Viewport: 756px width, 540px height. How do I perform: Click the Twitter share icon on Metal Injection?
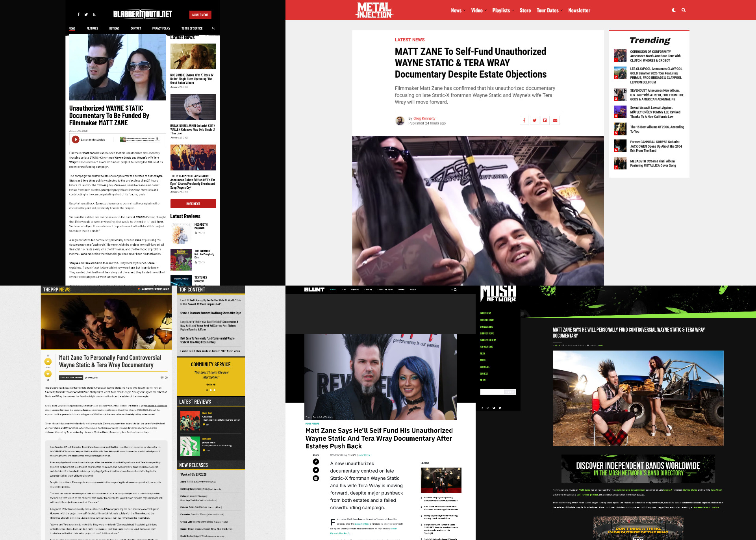[534, 121]
